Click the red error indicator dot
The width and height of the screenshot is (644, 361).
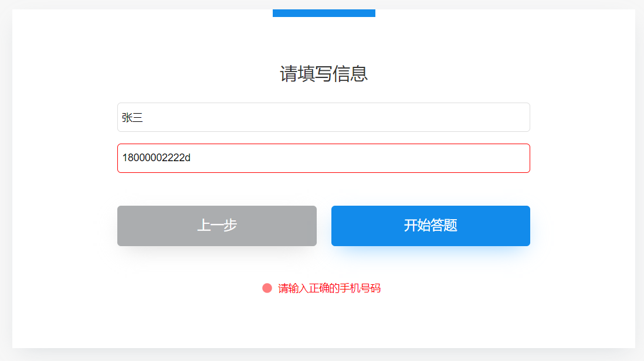pos(267,288)
